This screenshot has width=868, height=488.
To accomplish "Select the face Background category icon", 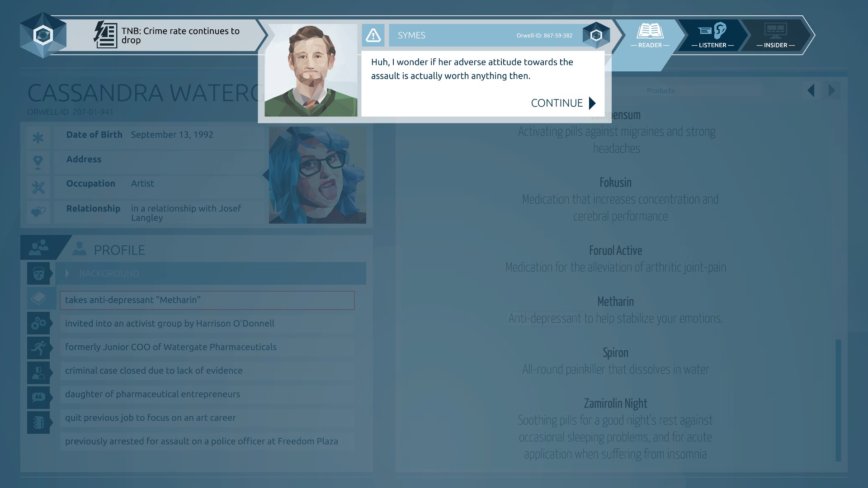I will point(38,273).
